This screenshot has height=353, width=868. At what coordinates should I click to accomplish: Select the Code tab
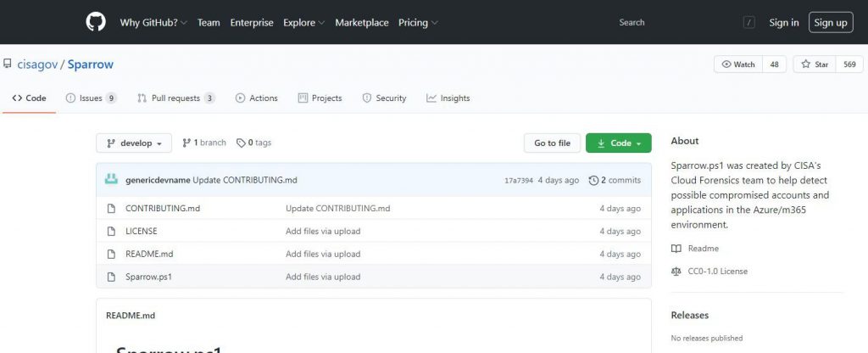click(29, 98)
